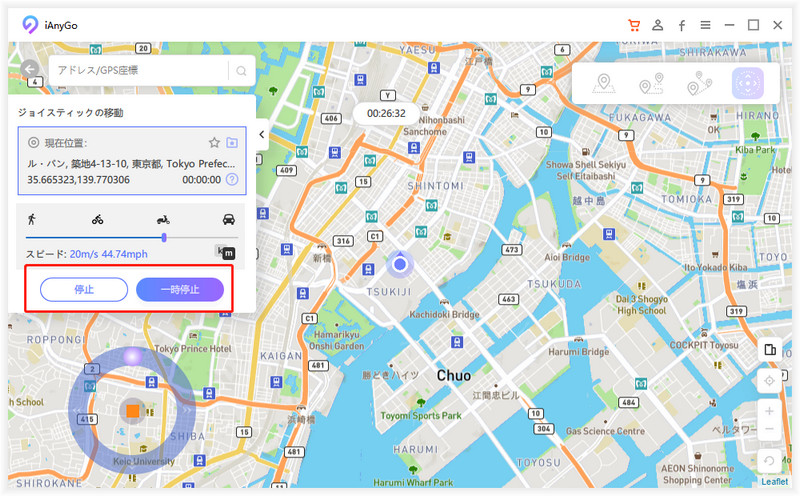Click the Toyomi Sports Park label

point(421,415)
